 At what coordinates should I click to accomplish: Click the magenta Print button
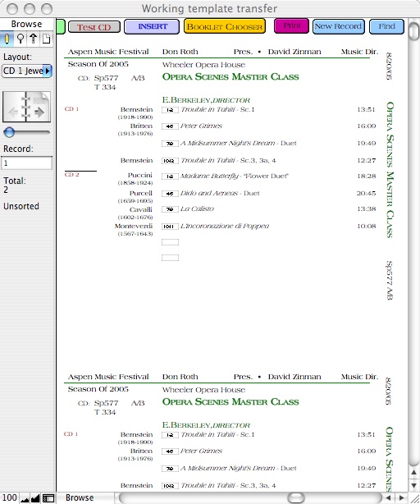tap(291, 25)
